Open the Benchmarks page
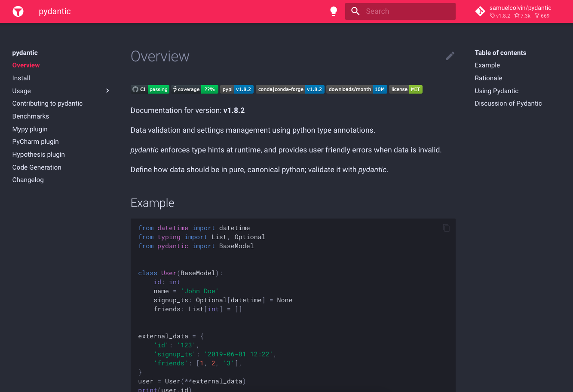The height and width of the screenshot is (392, 573). (x=31, y=116)
